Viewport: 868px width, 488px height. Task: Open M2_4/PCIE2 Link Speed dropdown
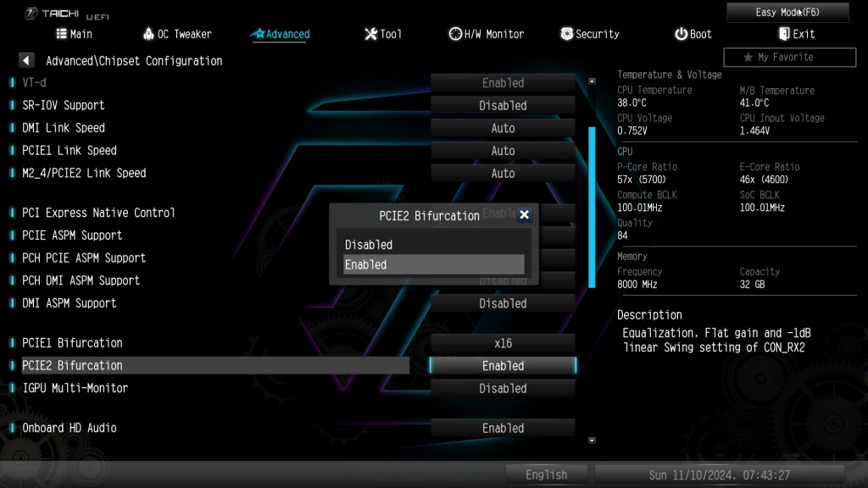503,174
